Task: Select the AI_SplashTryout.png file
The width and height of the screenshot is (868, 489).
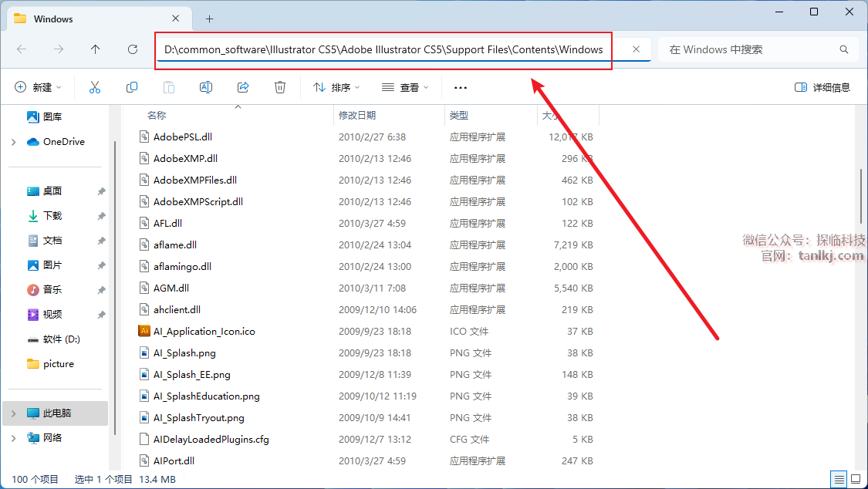Action: coord(199,417)
